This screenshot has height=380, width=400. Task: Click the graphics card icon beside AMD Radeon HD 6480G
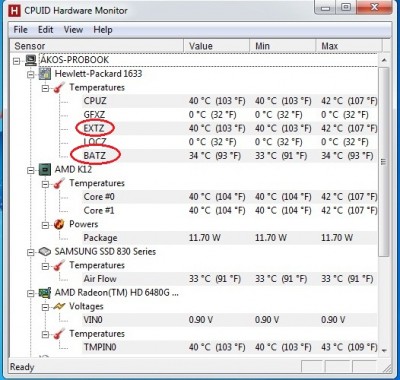coord(45,293)
